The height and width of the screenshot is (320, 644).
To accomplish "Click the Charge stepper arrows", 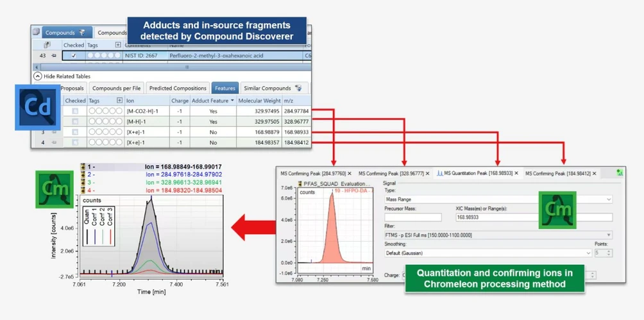I will click(592, 275).
